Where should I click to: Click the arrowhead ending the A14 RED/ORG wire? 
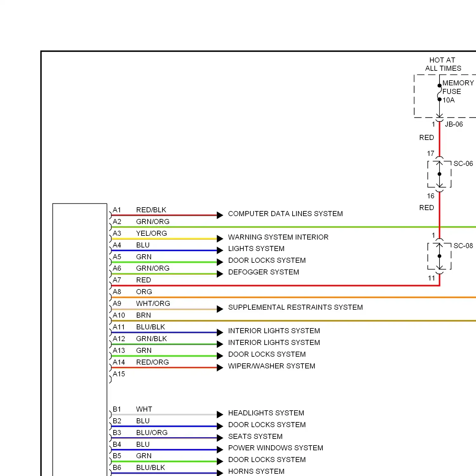(x=220, y=367)
